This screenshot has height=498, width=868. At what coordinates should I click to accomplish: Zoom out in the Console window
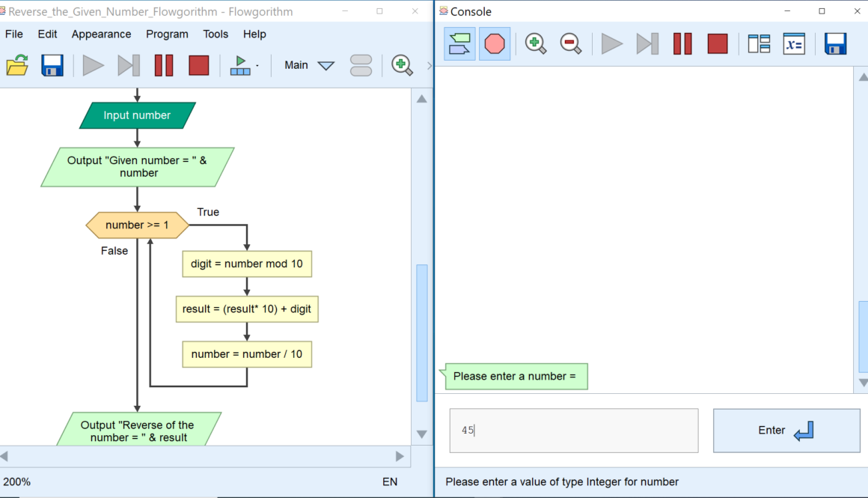(x=571, y=43)
